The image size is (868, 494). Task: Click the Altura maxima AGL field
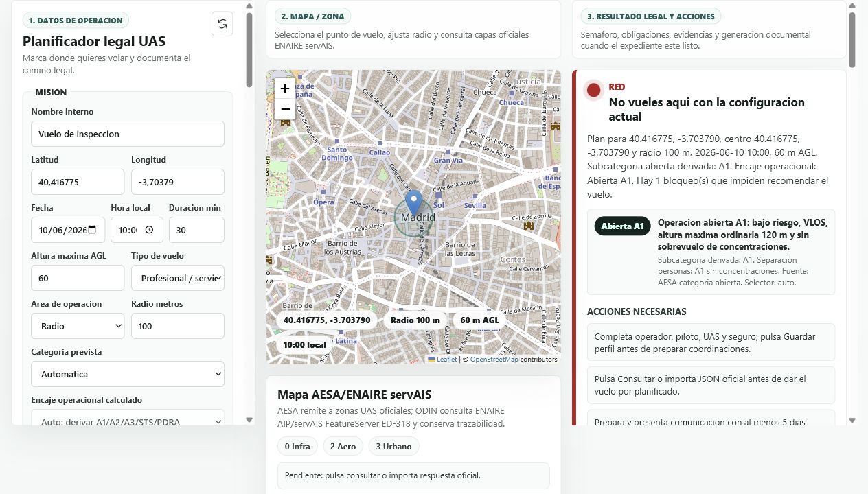pos(78,278)
